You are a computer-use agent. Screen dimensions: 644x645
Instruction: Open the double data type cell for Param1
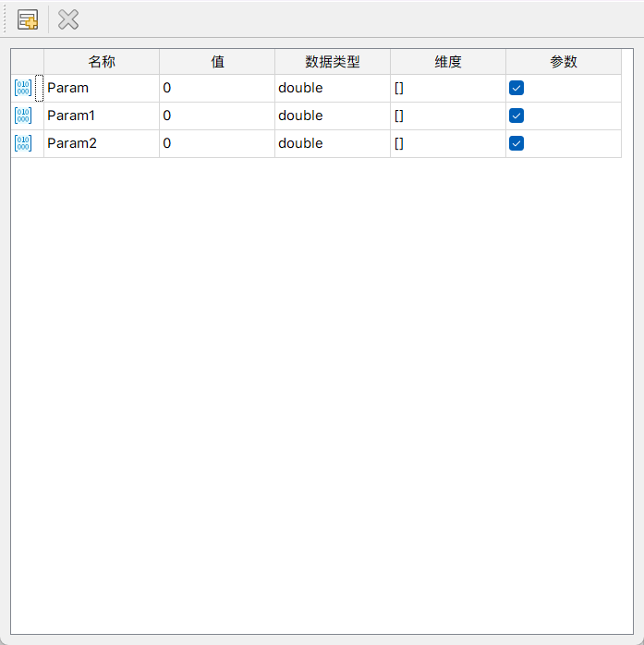click(332, 116)
